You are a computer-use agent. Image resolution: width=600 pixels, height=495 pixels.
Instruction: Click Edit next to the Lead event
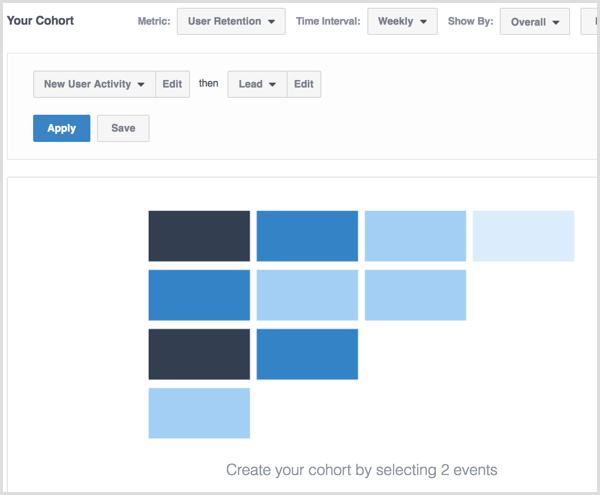(x=304, y=85)
